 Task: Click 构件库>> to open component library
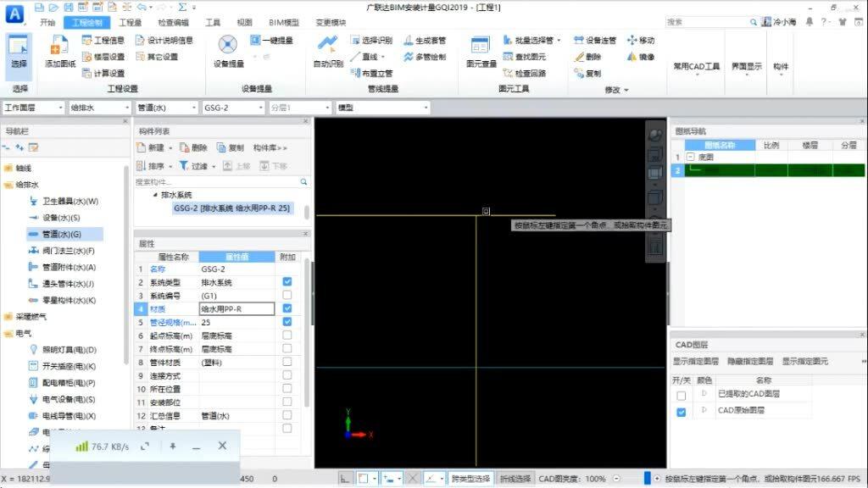click(270, 147)
